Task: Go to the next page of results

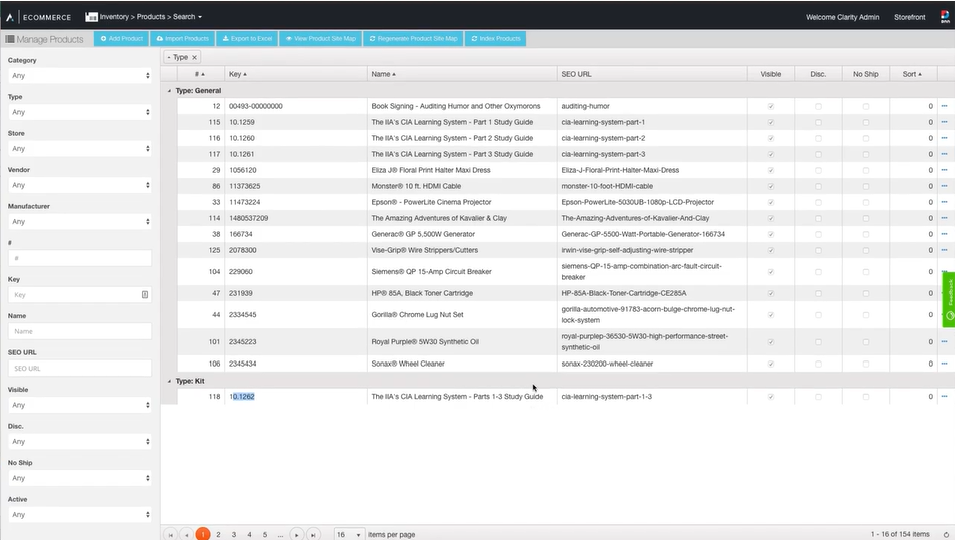Action: [x=297, y=535]
